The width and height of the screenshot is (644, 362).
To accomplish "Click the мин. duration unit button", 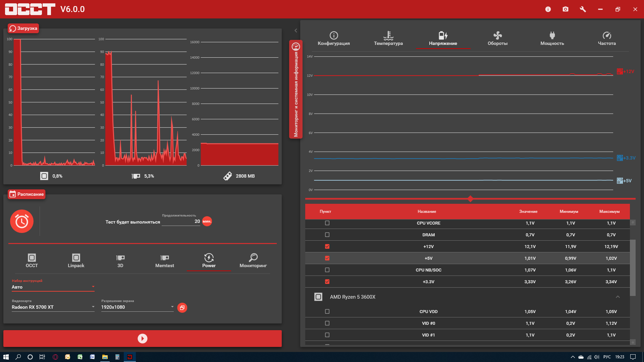I will click(207, 221).
